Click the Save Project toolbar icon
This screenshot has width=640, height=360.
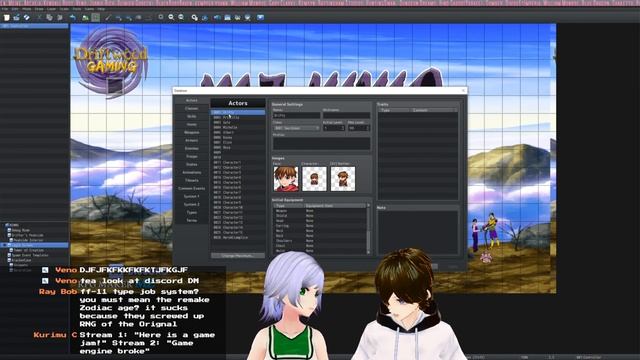27,18
